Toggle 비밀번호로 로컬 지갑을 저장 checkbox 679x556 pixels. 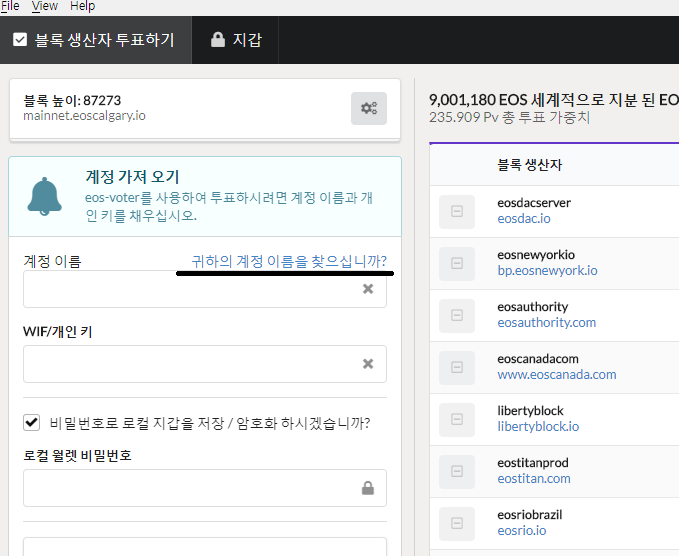32,422
